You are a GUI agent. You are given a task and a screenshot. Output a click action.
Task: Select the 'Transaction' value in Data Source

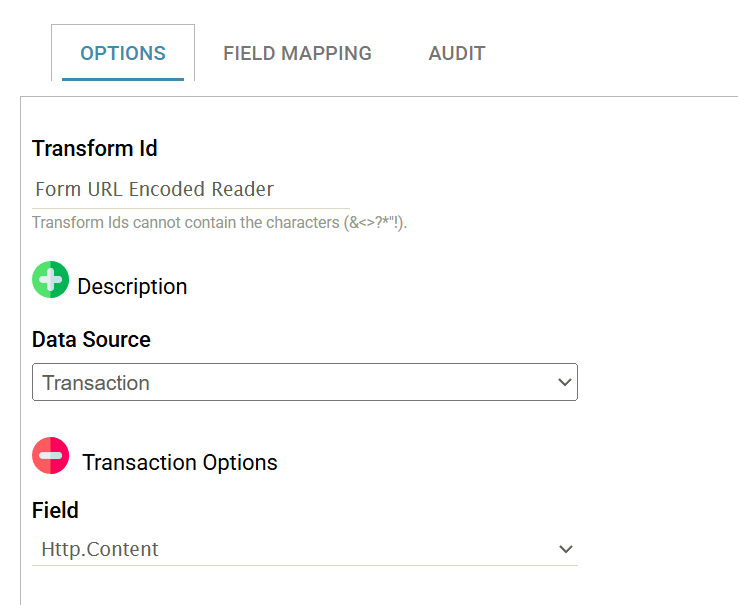pos(96,383)
